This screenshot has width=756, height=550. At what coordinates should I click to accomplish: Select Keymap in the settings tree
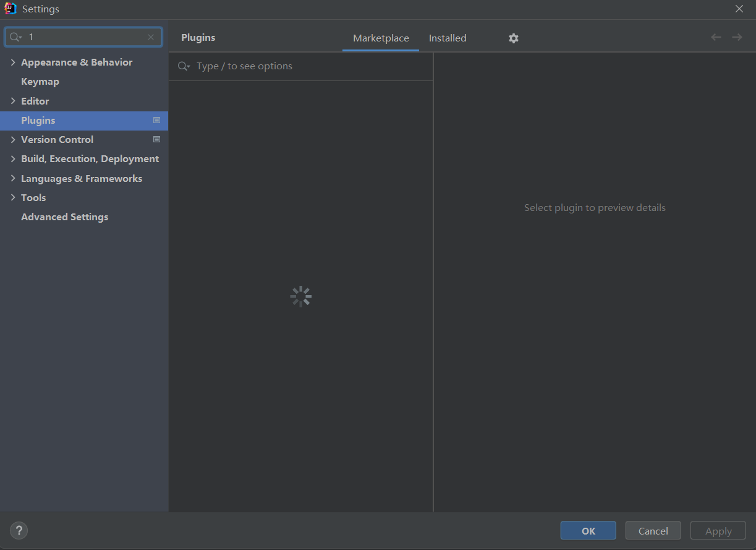click(40, 82)
